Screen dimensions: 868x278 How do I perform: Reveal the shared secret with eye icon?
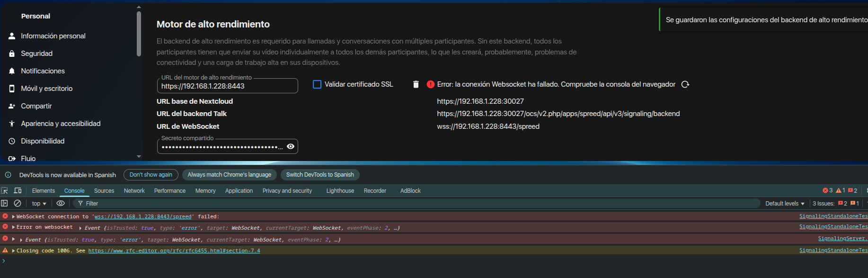tap(291, 146)
